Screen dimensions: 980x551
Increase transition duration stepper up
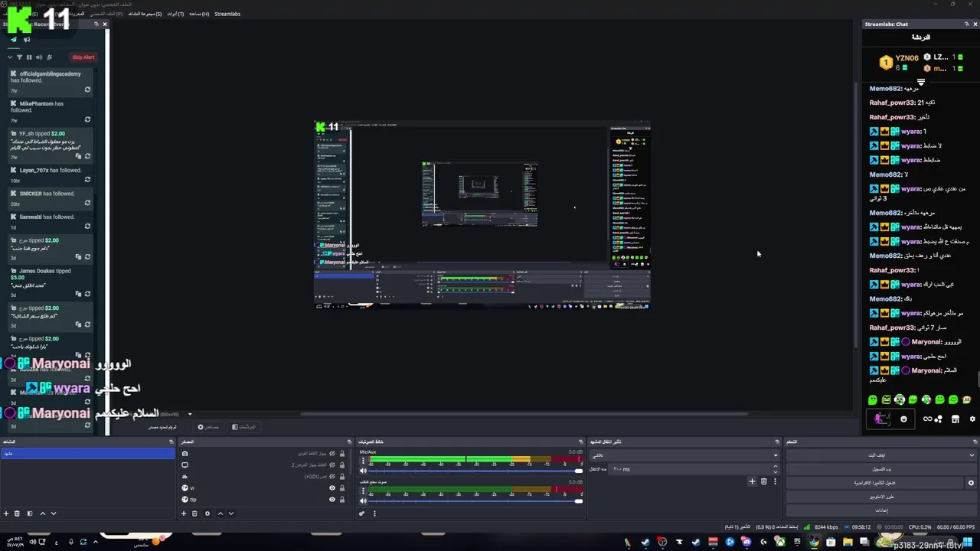[775, 467]
